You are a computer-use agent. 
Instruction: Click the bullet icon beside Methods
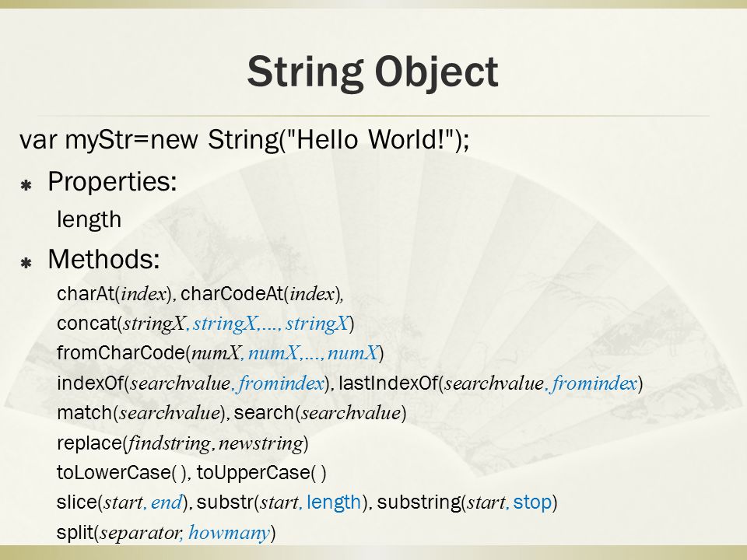tap(26, 262)
